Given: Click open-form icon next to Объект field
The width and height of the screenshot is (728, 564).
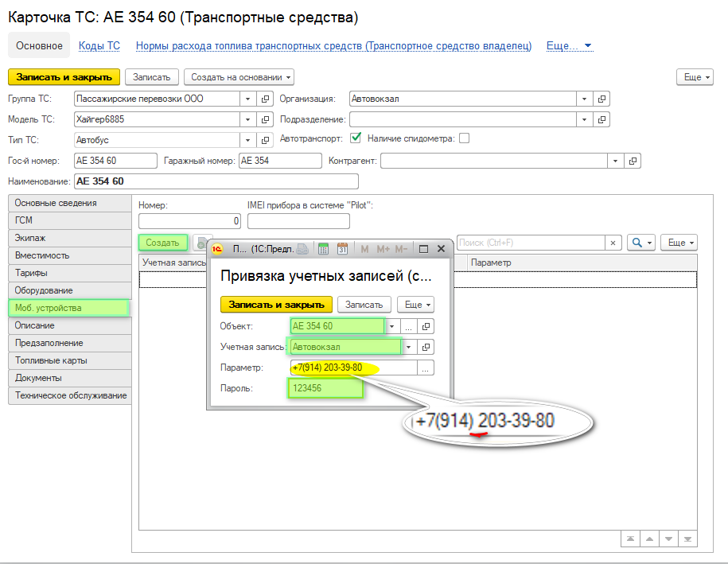Looking at the screenshot, I should (426, 326).
